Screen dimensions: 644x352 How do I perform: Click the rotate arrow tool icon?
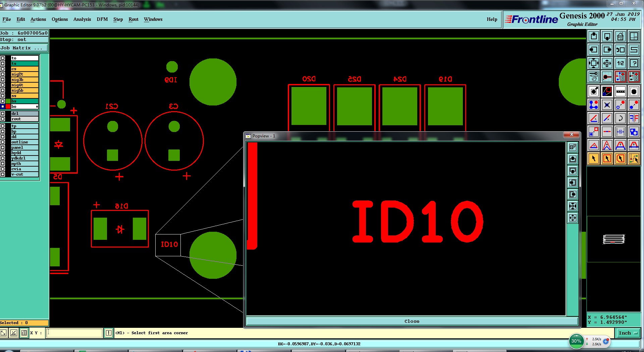(x=621, y=118)
